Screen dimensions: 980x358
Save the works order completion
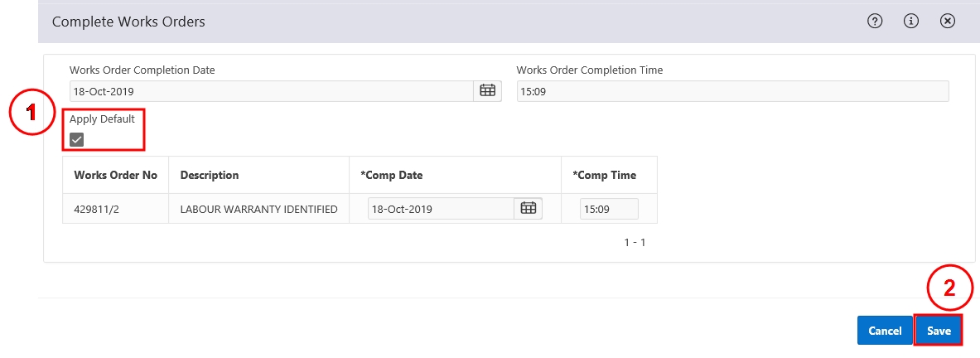[x=939, y=331]
